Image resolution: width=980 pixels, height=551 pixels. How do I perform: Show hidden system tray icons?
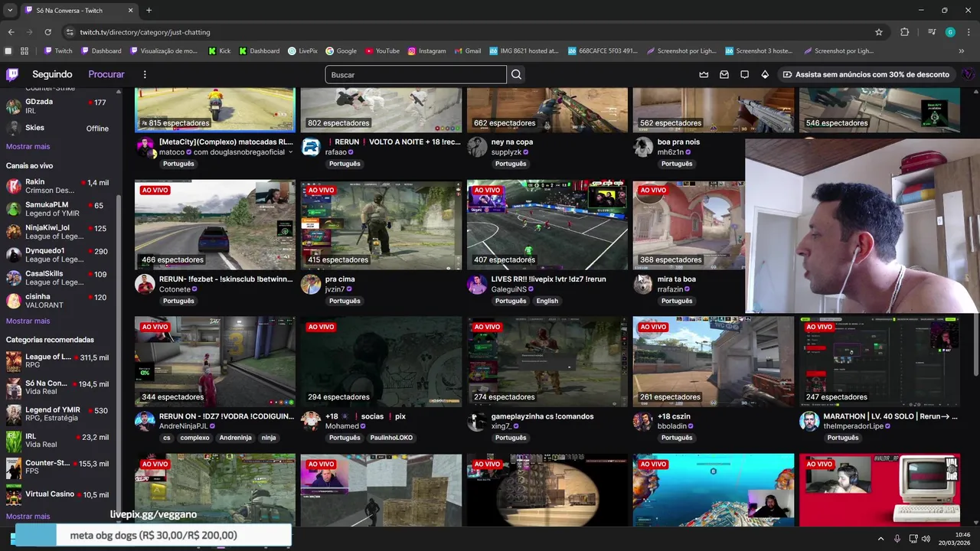(x=880, y=539)
